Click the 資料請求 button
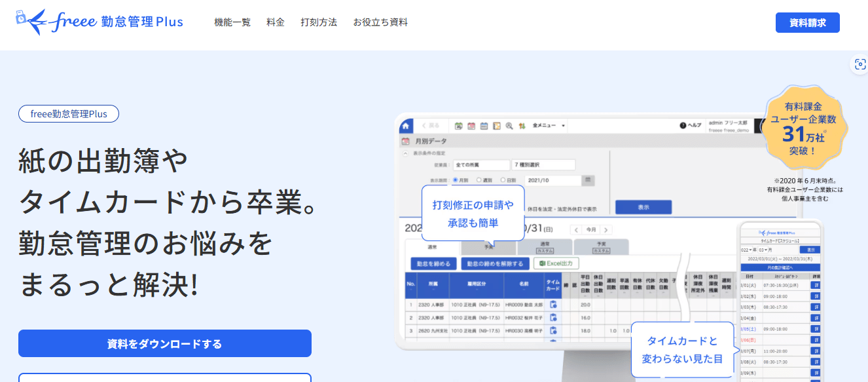Viewport: 868px width, 382px height. 808,22
